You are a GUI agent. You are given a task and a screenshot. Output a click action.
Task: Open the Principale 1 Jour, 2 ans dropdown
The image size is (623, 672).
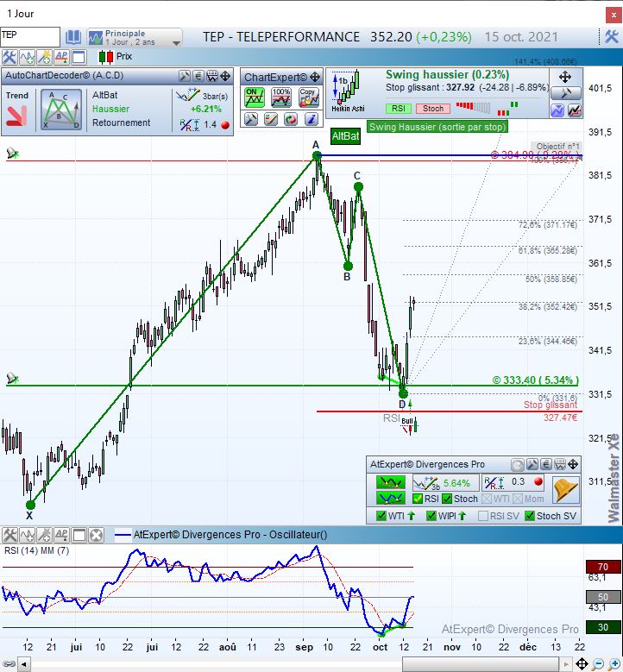click(135, 37)
